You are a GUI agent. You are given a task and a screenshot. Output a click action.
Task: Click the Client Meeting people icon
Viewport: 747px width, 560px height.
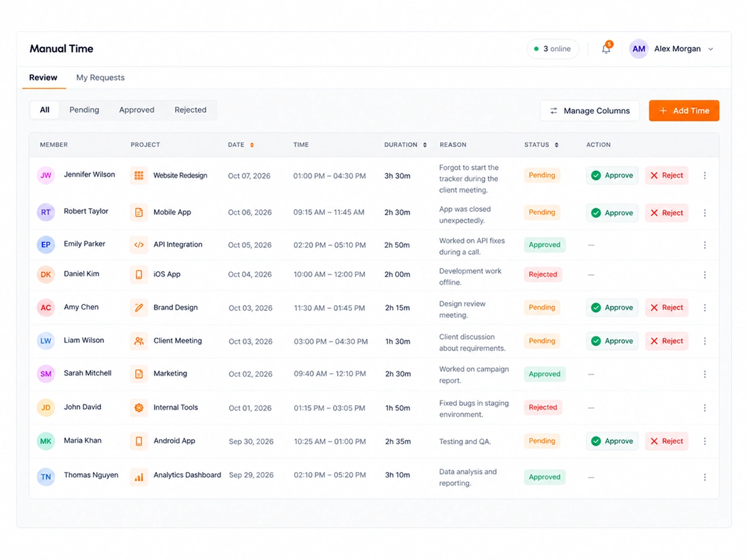(139, 341)
